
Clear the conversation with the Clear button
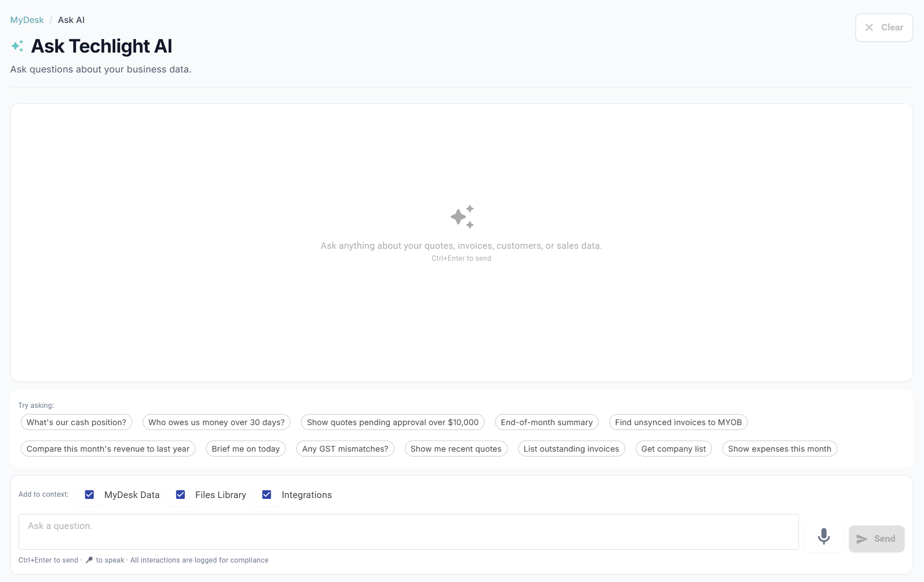(x=884, y=27)
